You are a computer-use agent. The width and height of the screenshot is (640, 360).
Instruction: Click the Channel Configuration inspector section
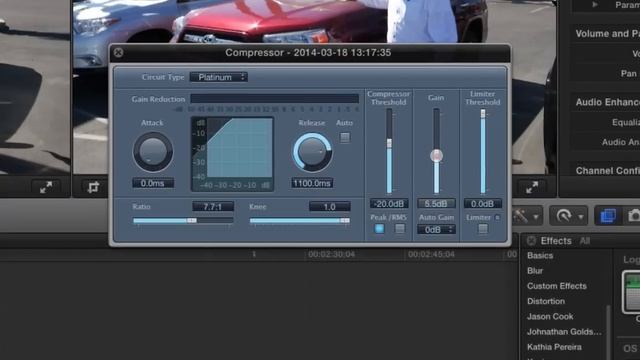[607, 171]
